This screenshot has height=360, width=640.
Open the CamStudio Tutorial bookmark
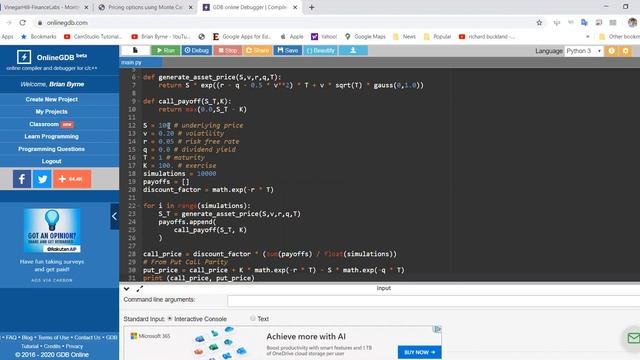93,37
